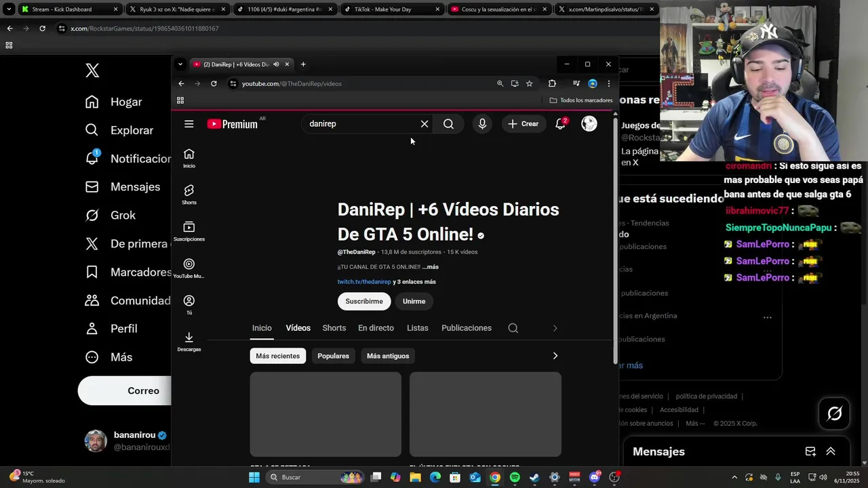
Task: Open Chrome extensions puzzle icon
Action: [552, 83]
